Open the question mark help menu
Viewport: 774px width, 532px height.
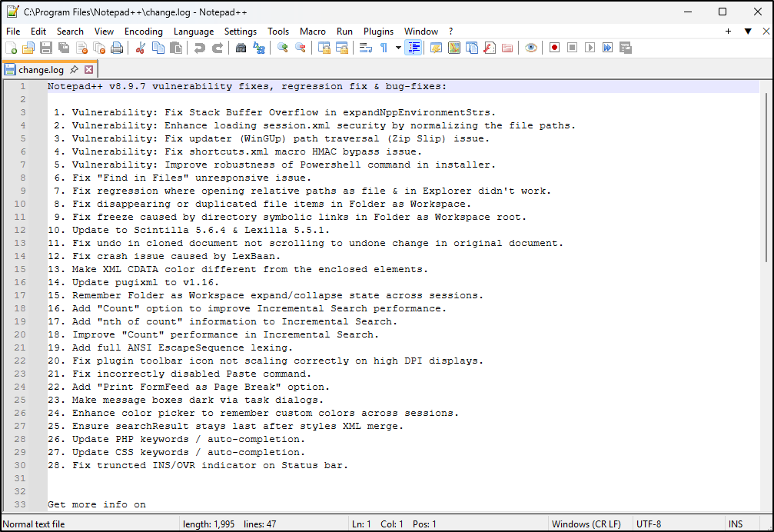coord(450,31)
